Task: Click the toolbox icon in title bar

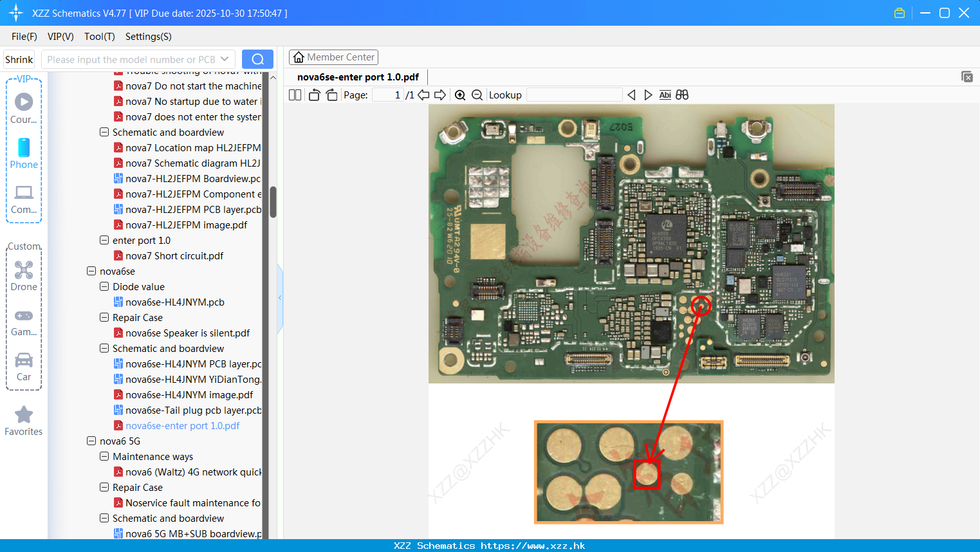Action: pyautogui.click(x=900, y=13)
